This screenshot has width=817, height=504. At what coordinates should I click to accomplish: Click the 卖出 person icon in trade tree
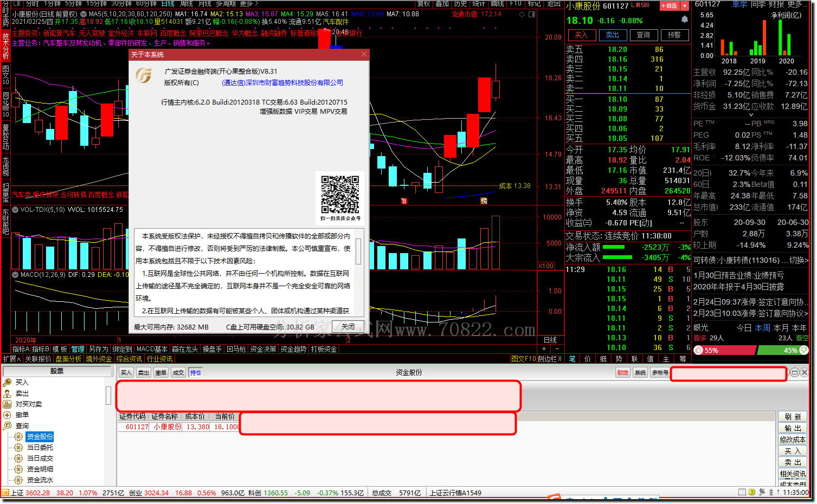tap(7, 393)
